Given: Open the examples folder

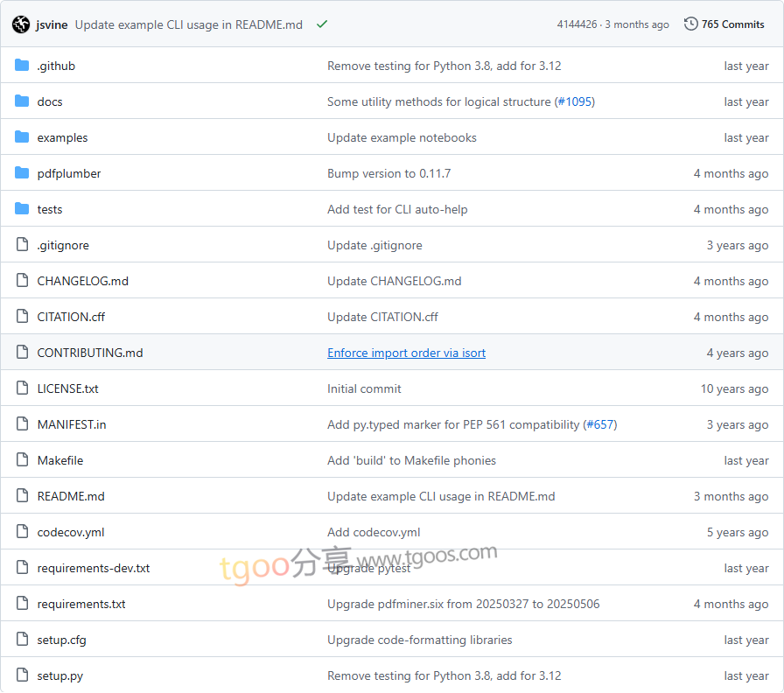Looking at the screenshot, I should point(62,137).
